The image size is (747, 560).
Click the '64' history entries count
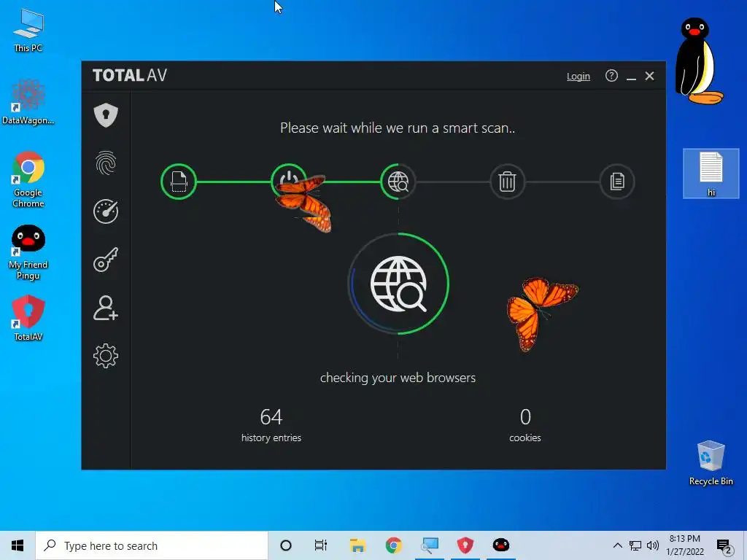pyautogui.click(x=271, y=416)
